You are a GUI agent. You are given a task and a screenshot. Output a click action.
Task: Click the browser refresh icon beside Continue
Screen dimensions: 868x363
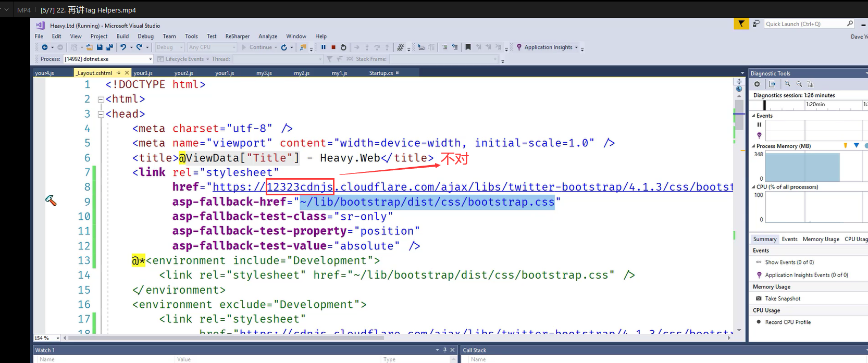point(284,47)
